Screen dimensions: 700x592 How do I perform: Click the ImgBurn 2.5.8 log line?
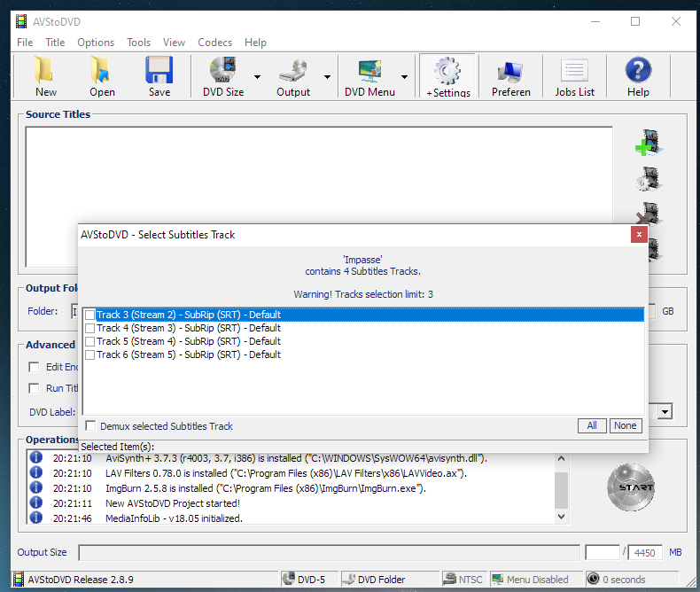(x=266, y=488)
